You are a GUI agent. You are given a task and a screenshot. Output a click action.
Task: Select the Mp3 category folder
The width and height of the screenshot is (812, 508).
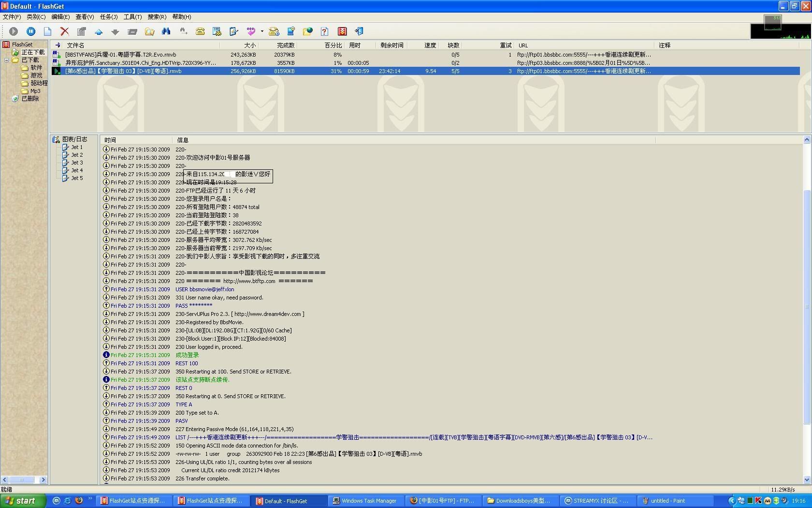[35, 91]
